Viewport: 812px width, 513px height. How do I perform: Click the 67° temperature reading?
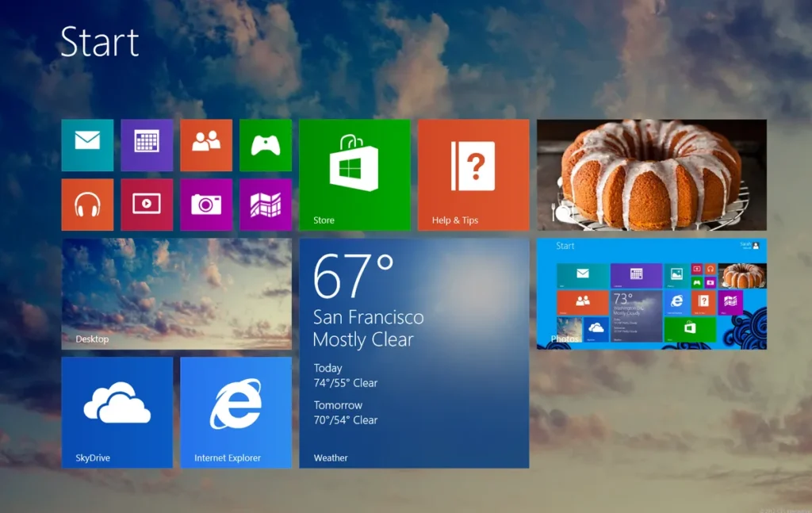click(x=353, y=277)
